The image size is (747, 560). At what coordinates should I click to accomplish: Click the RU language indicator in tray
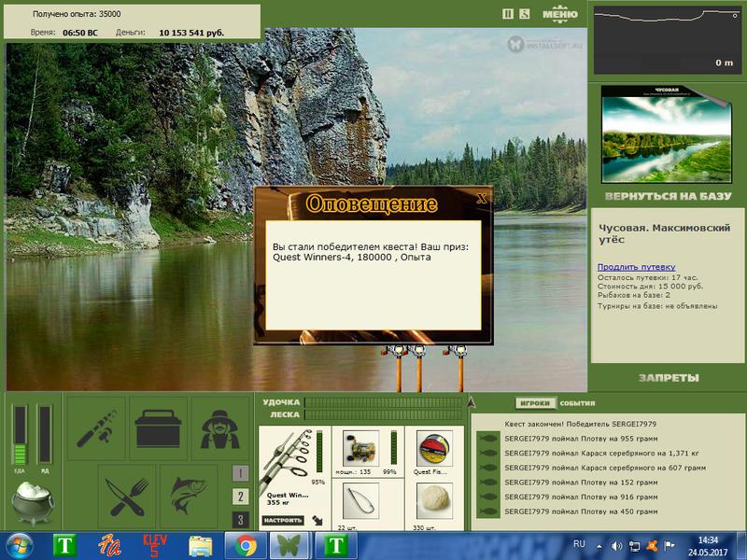[x=579, y=544]
